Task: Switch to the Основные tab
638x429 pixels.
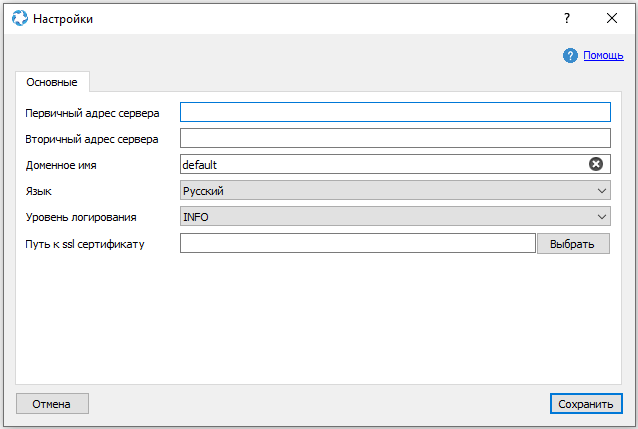Action: [x=52, y=82]
